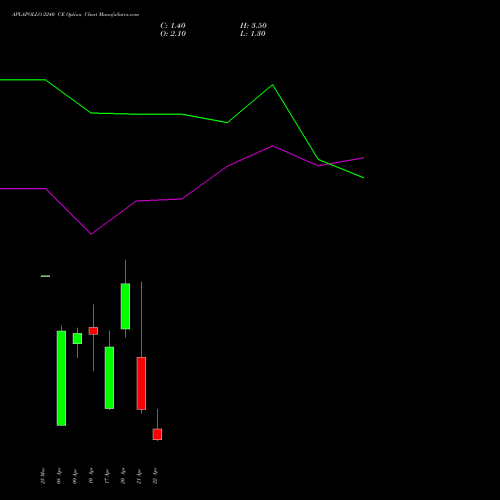
Task: Select the close value "C: 1.40"
Action: point(173,26)
